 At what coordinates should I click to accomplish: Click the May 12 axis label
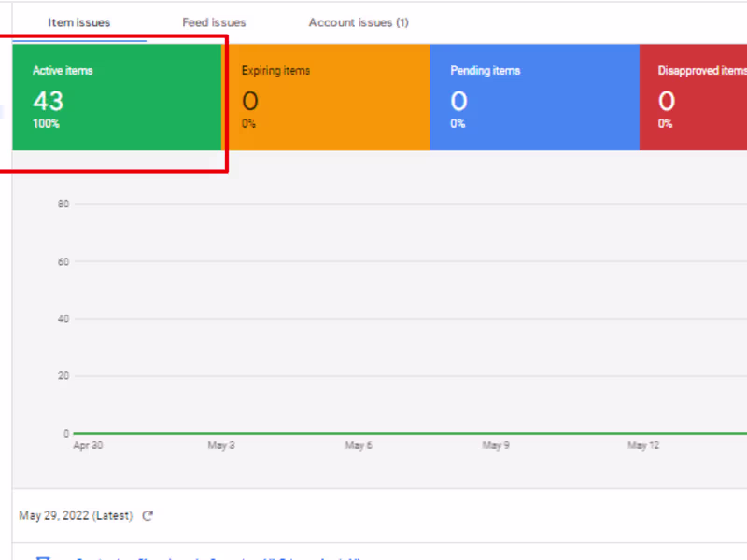(x=641, y=445)
